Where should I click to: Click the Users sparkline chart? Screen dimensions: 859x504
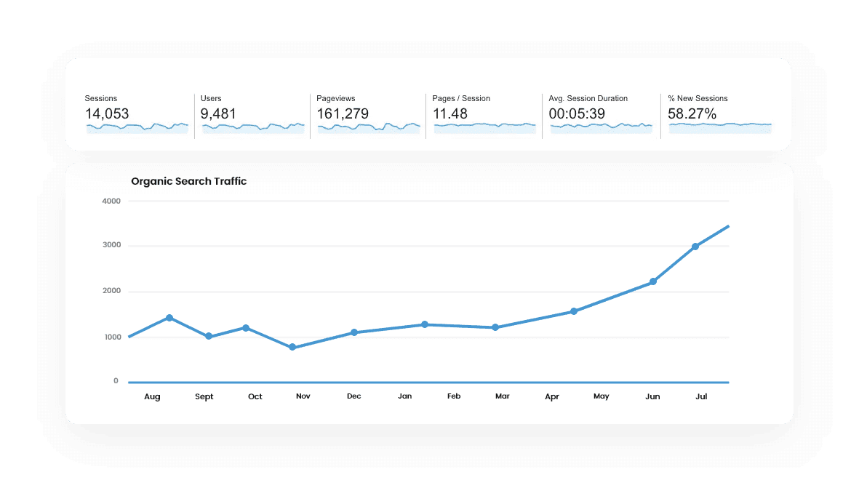click(x=252, y=128)
